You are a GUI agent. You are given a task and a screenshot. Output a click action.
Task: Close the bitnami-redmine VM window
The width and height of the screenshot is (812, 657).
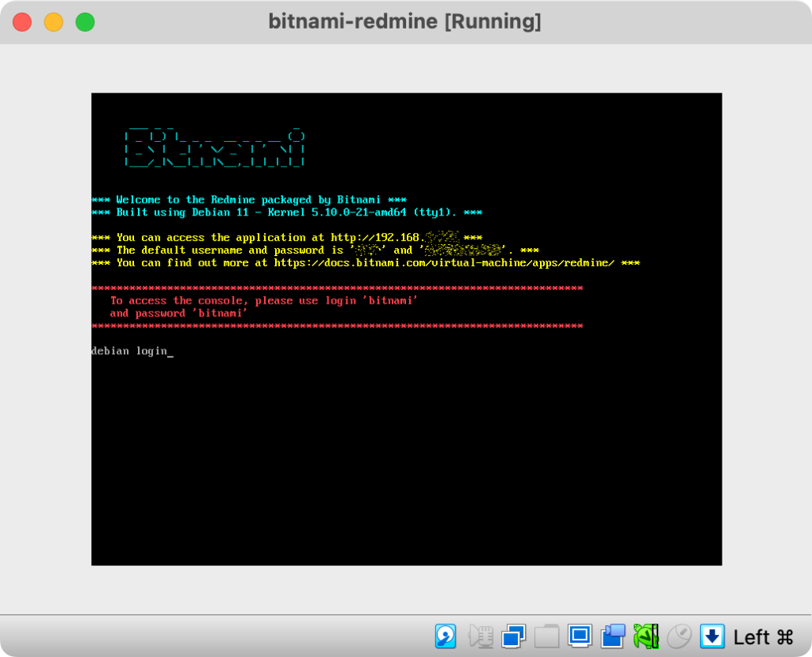tap(22, 22)
